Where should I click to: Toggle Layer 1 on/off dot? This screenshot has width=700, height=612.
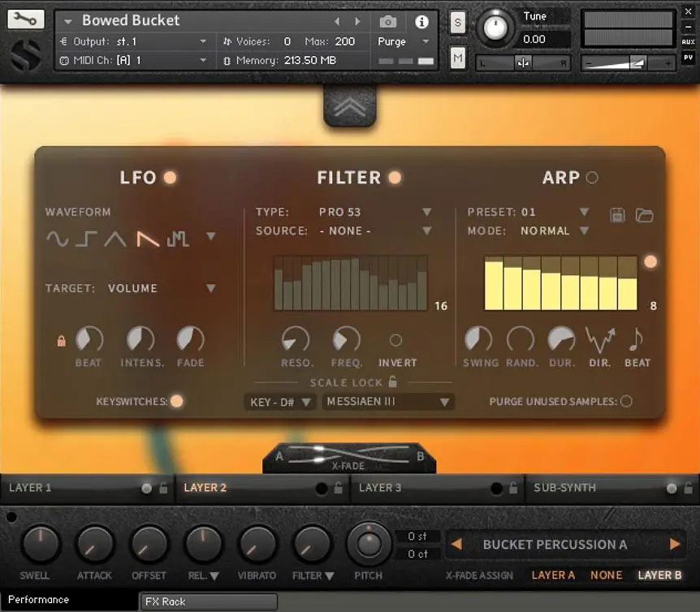click(146, 488)
